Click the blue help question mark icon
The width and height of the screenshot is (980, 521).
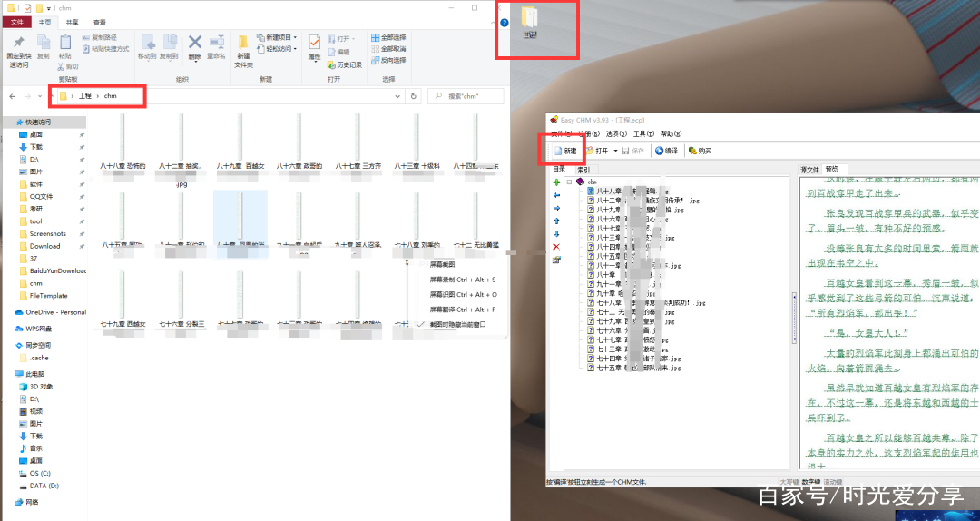coord(505,23)
